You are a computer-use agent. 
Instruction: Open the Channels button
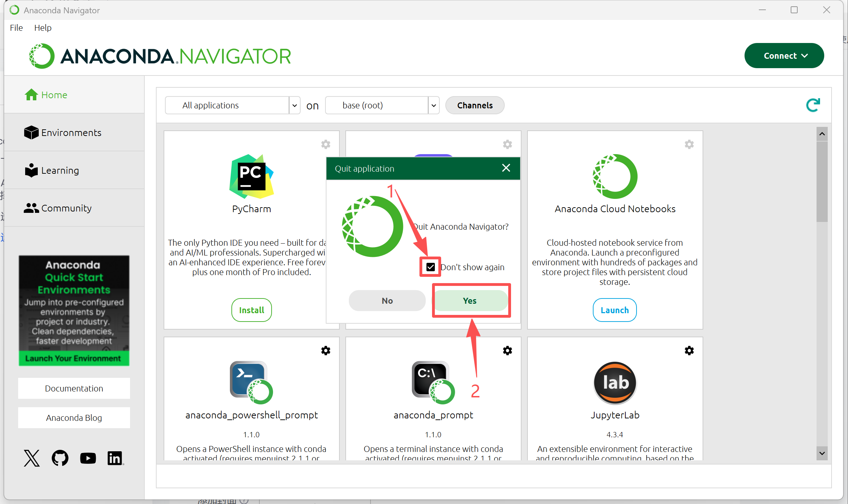click(x=475, y=105)
